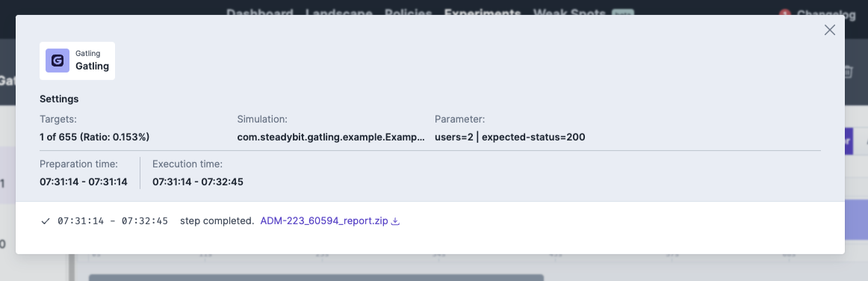Download the report via the download arrow icon
868x281 pixels.
pyautogui.click(x=395, y=221)
